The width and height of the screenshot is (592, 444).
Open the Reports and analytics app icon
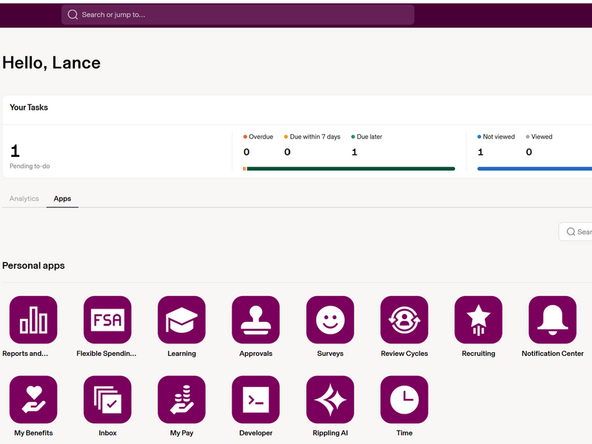click(x=33, y=320)
